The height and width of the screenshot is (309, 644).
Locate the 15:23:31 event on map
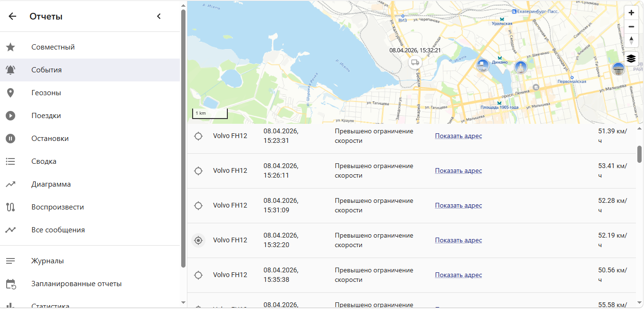199,136
